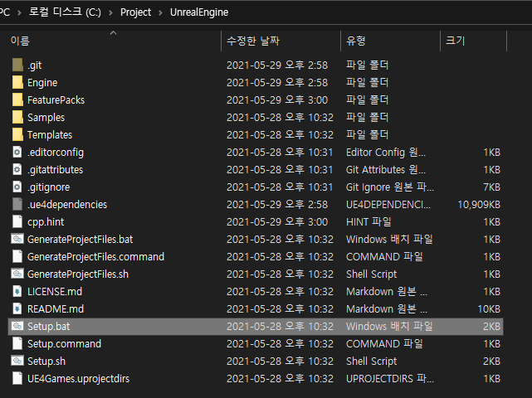Expand chevron after Project breadcrumb
Screen dimensions: 532x398
(x=160, y=13)
